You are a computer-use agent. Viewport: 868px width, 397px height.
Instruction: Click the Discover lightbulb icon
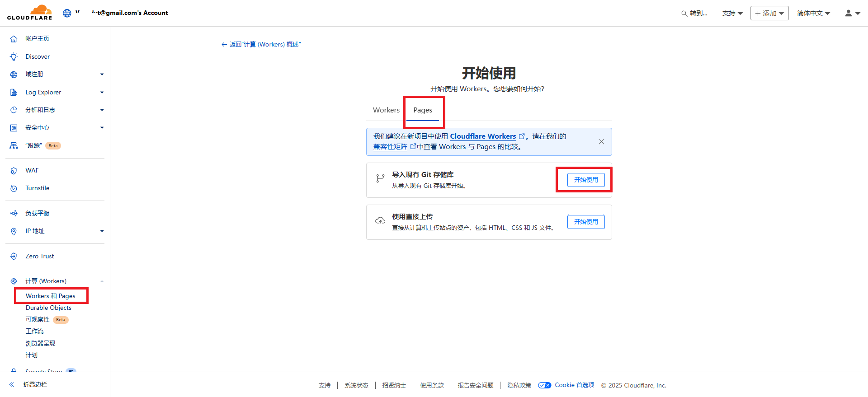tap(14, 56)
